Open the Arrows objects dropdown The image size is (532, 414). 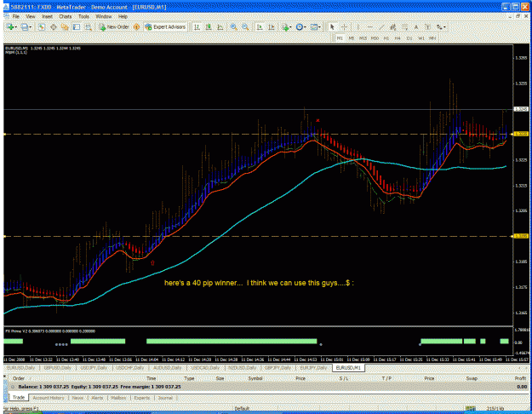point(441,27)
